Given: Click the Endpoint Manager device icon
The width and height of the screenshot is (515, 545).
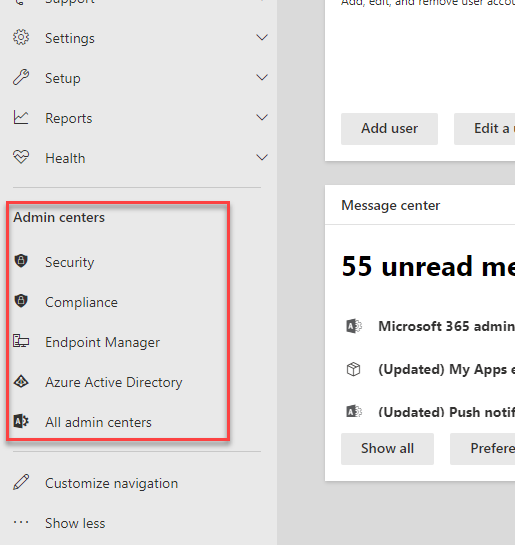Looking at the screenshot, I should click(21, 341).
